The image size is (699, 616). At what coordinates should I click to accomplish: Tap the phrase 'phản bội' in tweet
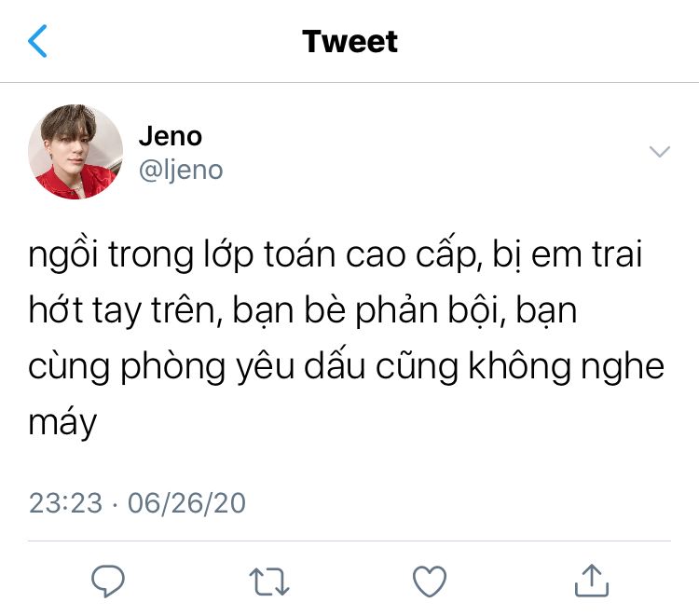[x=431, y=310]
